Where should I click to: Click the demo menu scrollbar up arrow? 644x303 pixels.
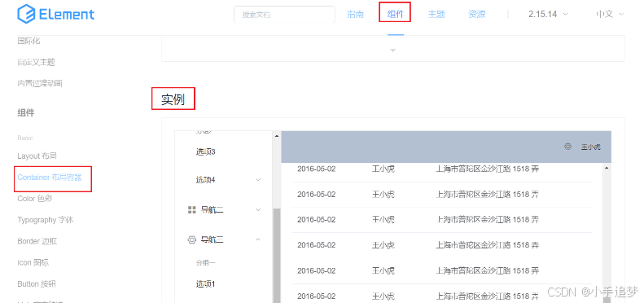click(x=277, y=136)
